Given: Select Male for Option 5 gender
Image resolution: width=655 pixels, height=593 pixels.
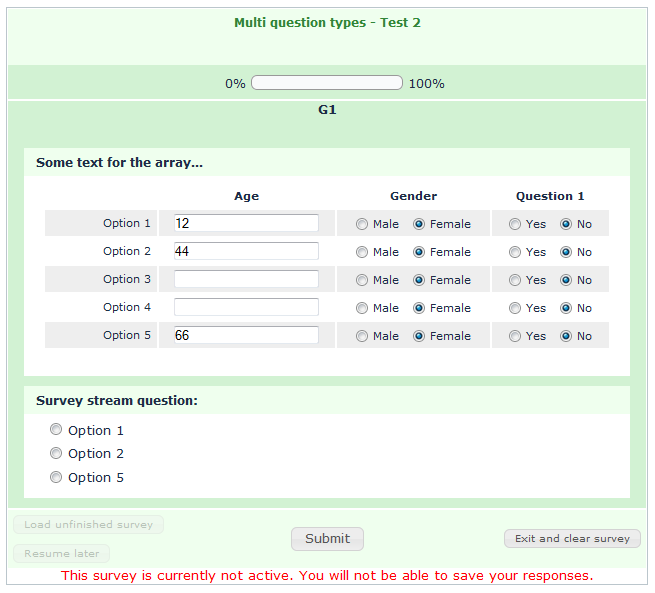Looking at the screenshot, I should pyautogui.click(x=362, y=336).
